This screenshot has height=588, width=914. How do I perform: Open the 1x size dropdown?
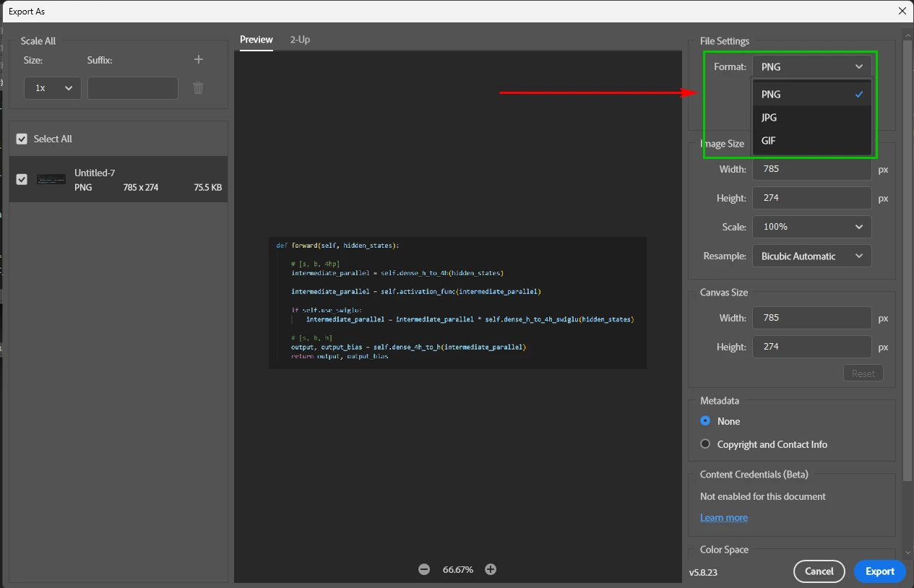pyautogui.click(x=53, y=87)
